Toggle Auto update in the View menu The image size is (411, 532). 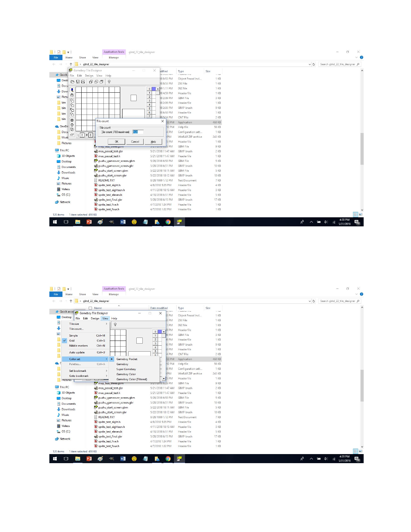coord(85,352)
